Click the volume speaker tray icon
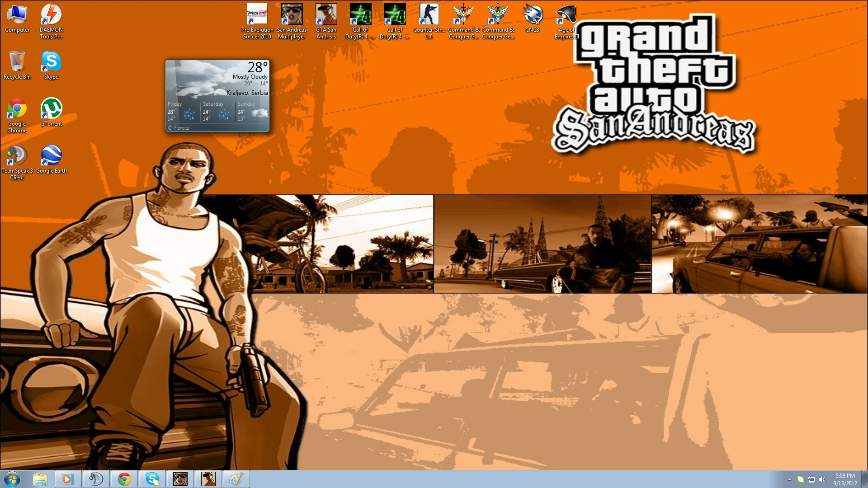Viewport: 868px width, 488px height. coord(822,479)
